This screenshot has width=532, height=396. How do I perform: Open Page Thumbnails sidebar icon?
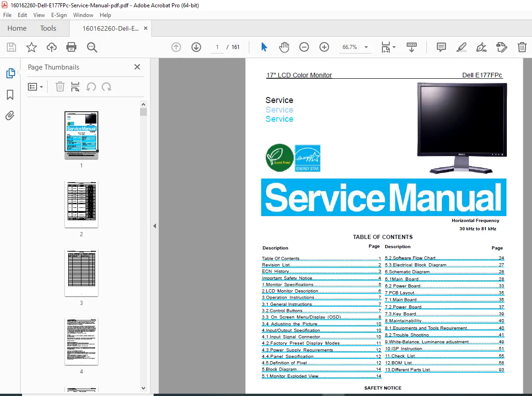coord(11,73)
